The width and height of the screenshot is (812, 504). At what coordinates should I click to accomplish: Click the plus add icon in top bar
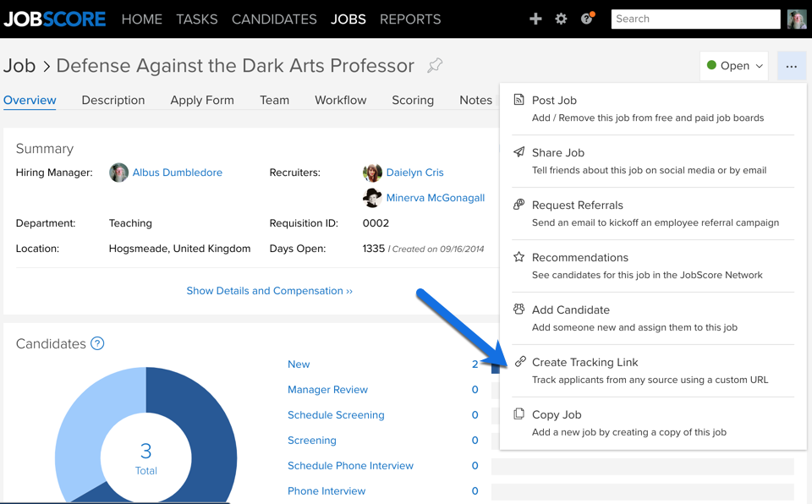click(535, 19)
